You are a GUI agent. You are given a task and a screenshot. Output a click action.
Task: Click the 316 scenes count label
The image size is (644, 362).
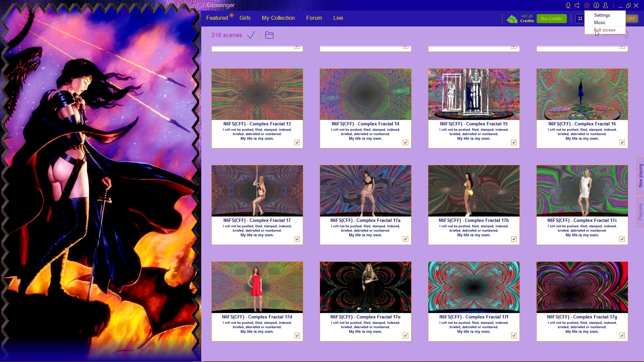[x=226, y=35]
